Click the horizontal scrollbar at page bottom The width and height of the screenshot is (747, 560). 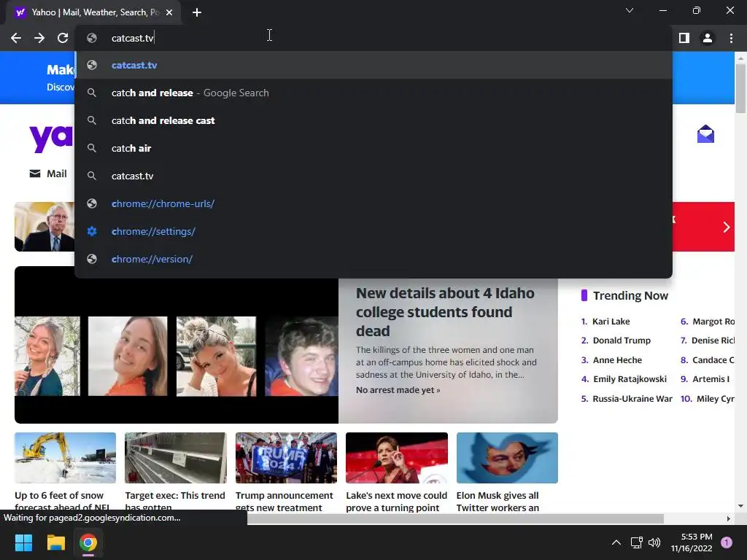click(x=455, y=518)
